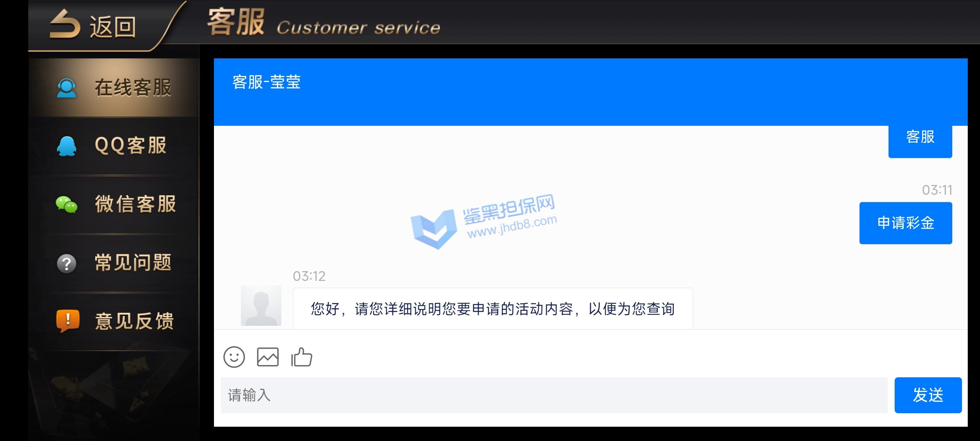Click the 发送 send button
The height and width of the screenshot is (441, 980).
(x=928, y=395)
